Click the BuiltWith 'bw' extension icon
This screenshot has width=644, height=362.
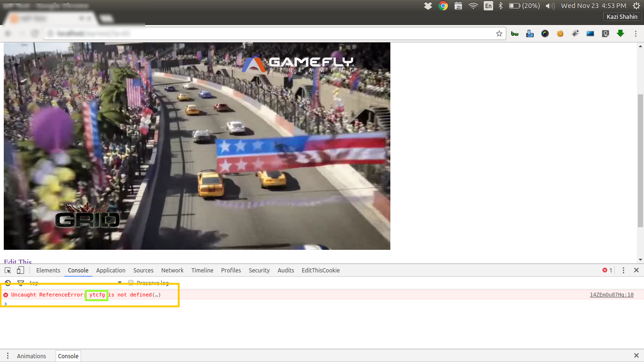(x=515, y=33)
